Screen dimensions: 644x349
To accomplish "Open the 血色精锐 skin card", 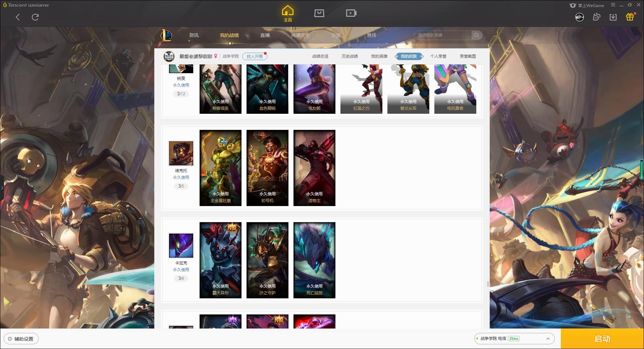I will (267, 89).
